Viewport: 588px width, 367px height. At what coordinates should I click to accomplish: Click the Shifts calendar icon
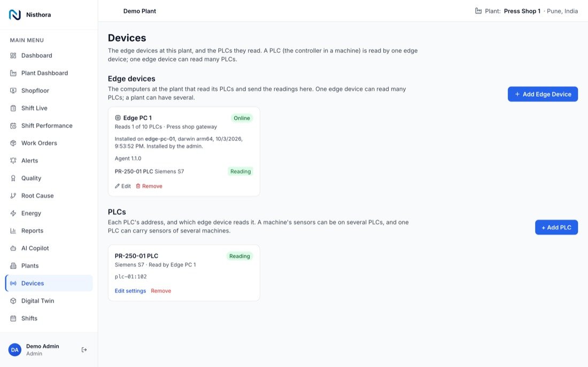click(x=13, y=318)
